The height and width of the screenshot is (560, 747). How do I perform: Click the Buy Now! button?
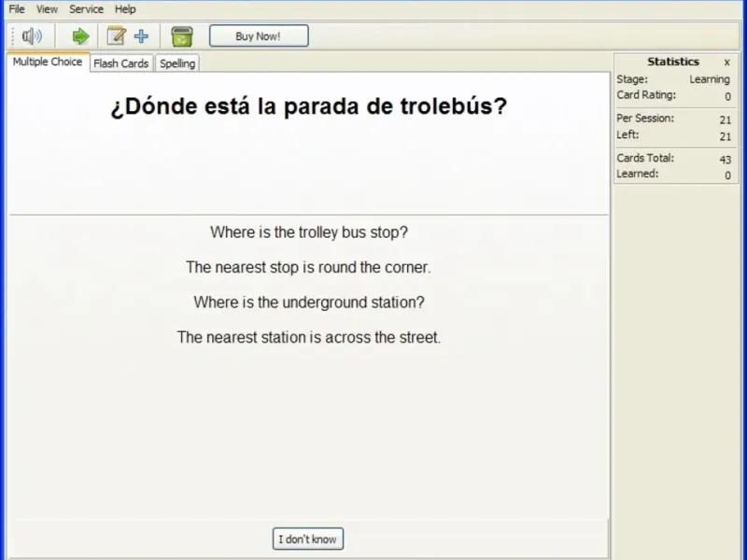[x=259, y=36]
